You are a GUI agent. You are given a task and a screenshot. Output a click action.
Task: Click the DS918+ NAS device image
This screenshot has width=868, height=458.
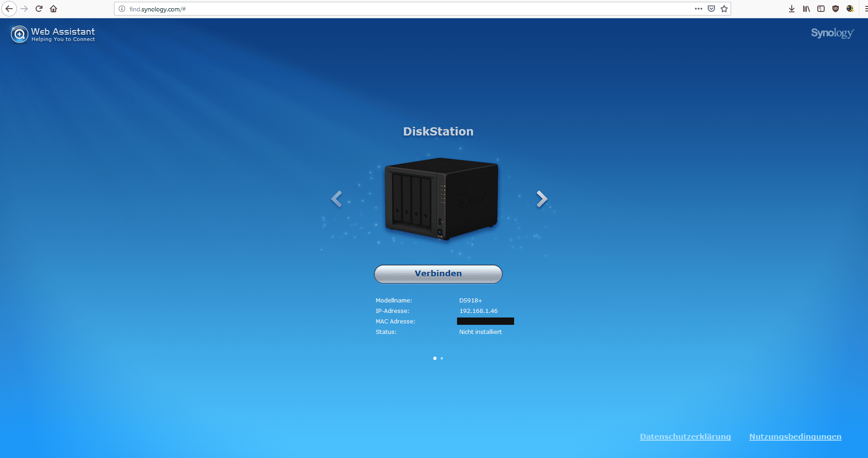(x=441, y=199)
